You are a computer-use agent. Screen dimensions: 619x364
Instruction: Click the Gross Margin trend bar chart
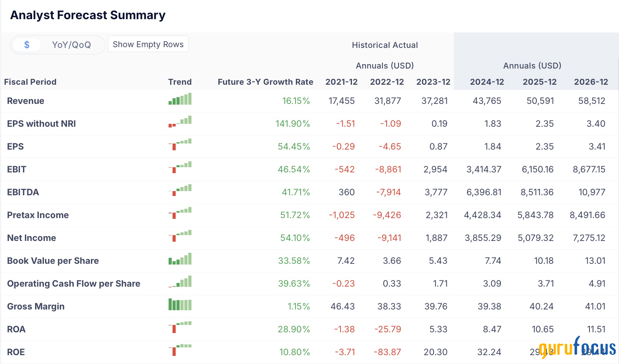[180, 305]
